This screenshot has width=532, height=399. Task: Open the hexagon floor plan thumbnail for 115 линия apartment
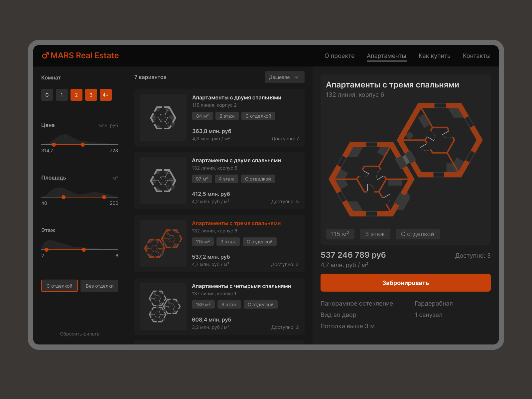pyautogui.click(x=163, y=118)
